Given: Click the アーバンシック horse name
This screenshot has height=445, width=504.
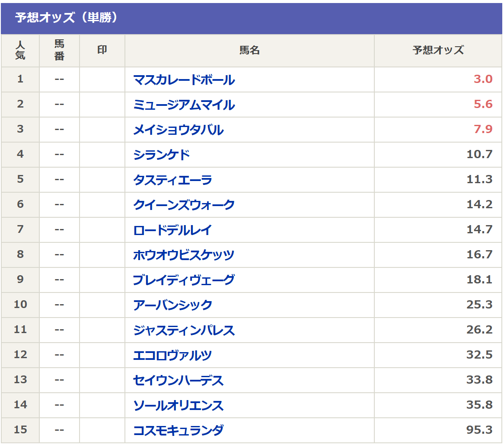Looking at the screenshot, I should 172,305.
